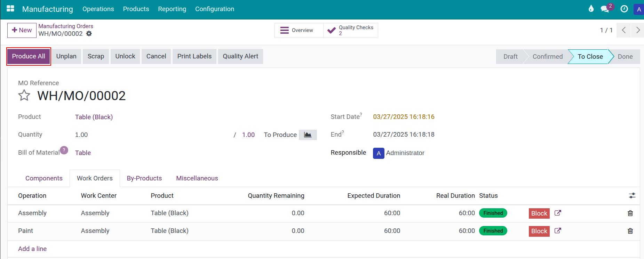644x259 pixels.
Task: Click the Scrap button
Action: click(x=96, y=56)
